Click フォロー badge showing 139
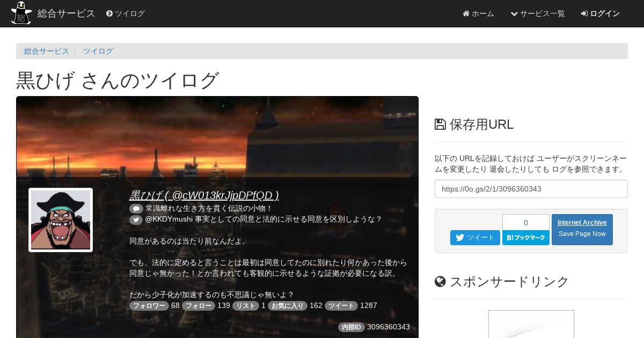 click(199, 306)
